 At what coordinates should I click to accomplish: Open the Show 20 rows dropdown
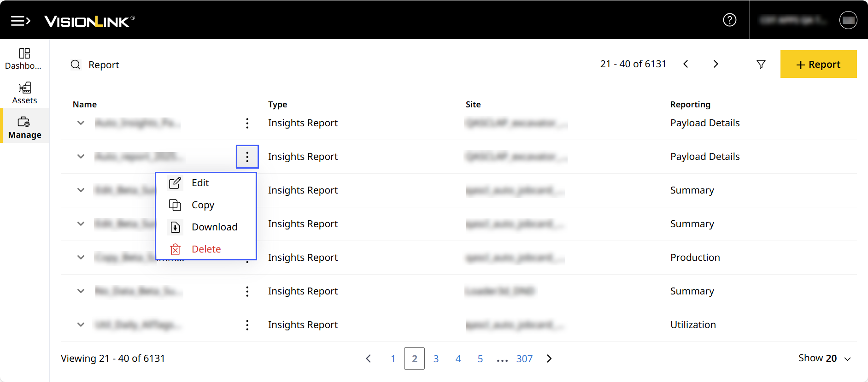pyautogui.click(x=824, y=358)
